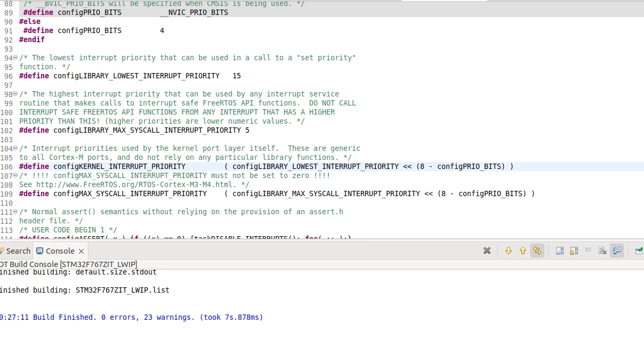Screen dimensions: 644x339
Task: Collapse the comment fold at line 104
Action: [x=15, y=148]
